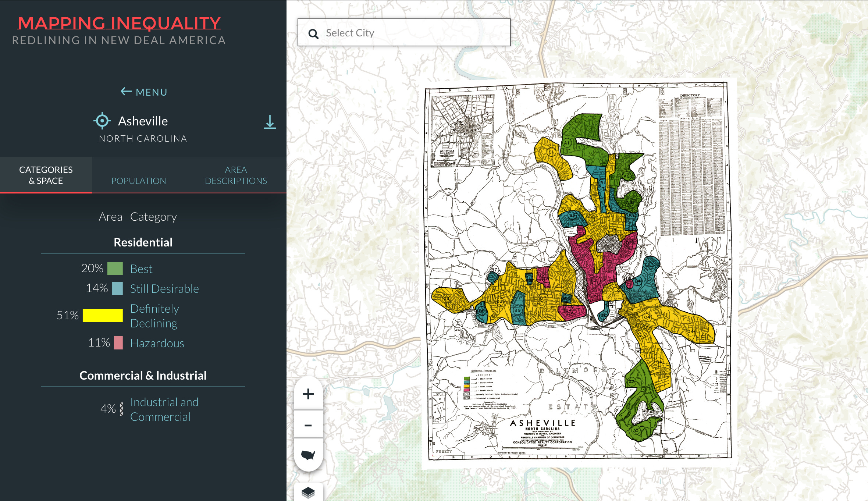The height and width of the screenshot is (501, 868).
Task: Collapse the Commercial & Industrial section
Action: point(143,376)
